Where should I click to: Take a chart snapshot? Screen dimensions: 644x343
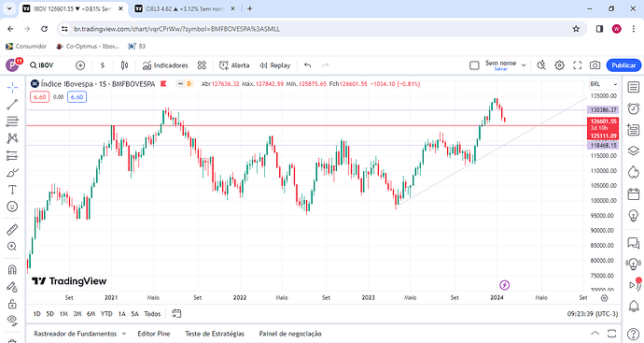click(x=595, y=65)
